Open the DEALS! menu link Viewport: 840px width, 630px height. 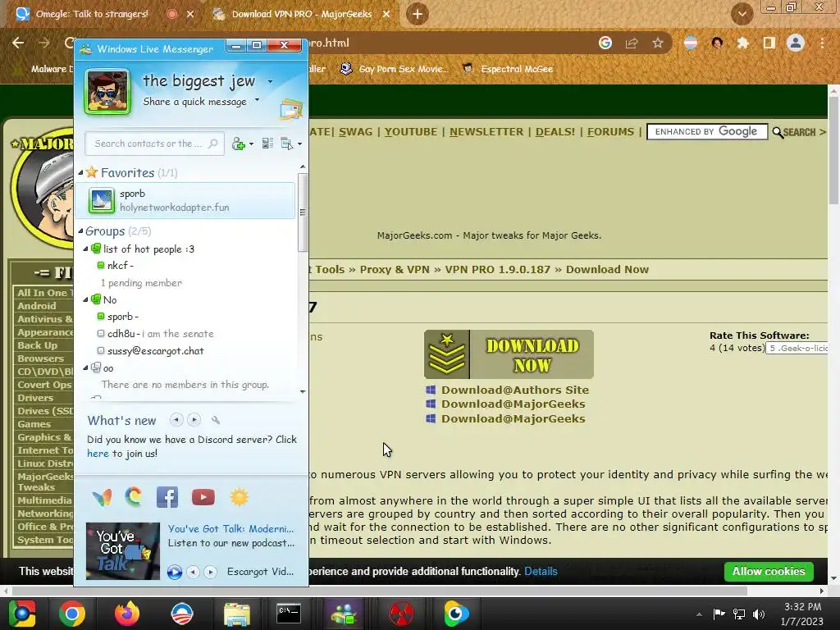[555, 132]
